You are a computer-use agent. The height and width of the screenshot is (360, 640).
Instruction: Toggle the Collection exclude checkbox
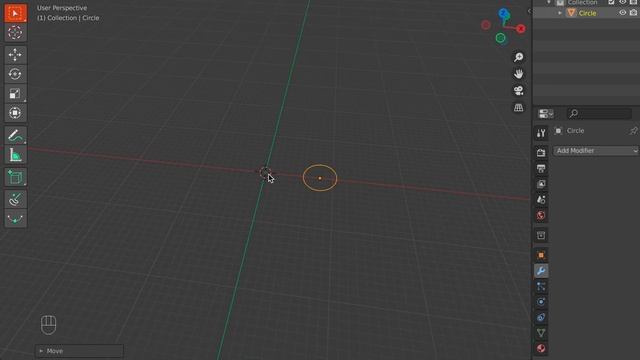[x=611, y=2]
